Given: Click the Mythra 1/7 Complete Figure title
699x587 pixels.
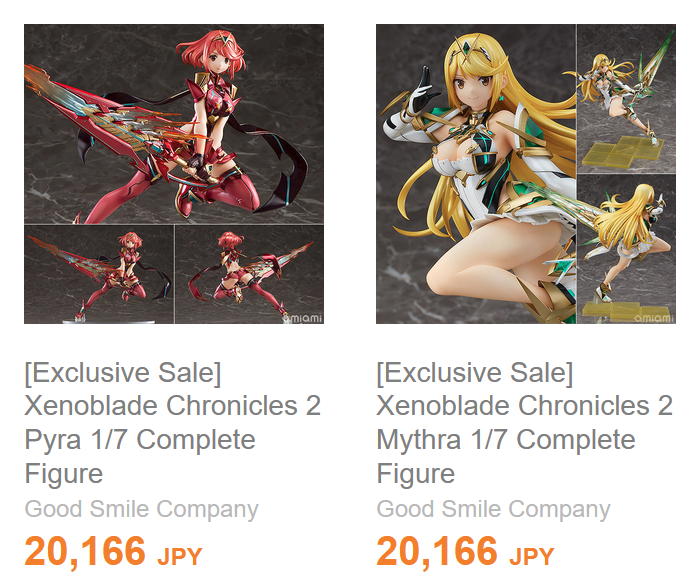Looking at the screenshot, I should 524,423.
